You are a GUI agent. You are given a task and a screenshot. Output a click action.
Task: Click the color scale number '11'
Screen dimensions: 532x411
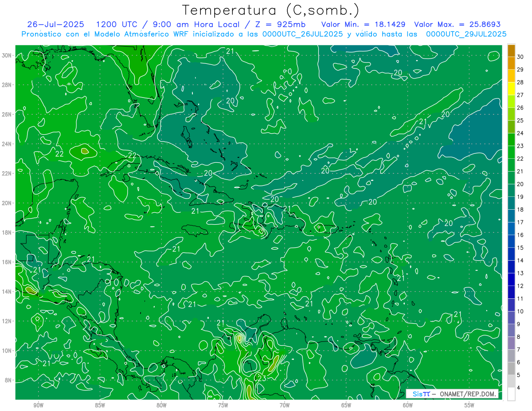(520, 299)
